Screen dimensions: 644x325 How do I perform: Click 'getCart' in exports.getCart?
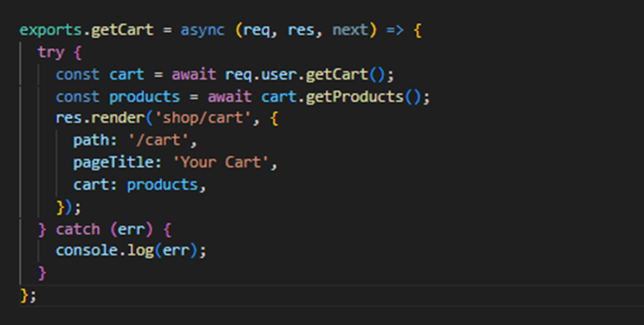(122, 30)
